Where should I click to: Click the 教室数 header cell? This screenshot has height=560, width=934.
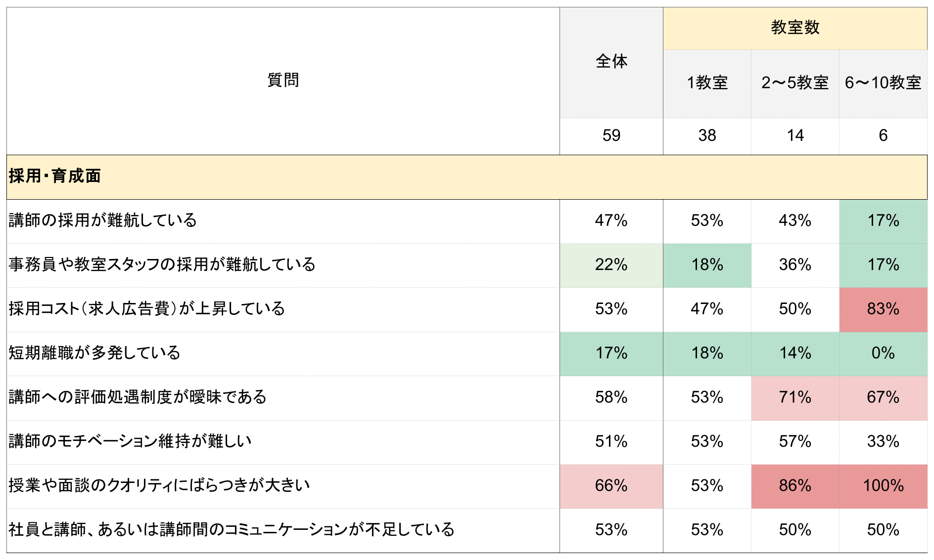click(794, 28)
